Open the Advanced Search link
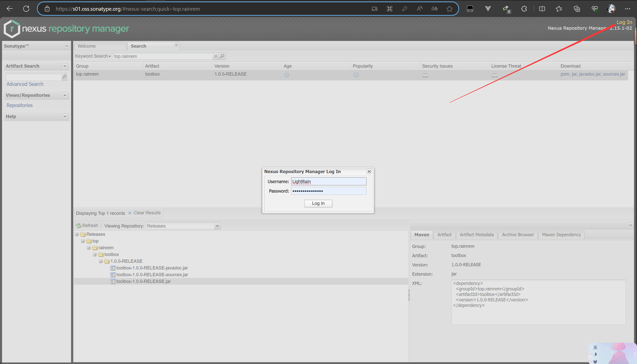637x364 pixels. coord(25,84)
